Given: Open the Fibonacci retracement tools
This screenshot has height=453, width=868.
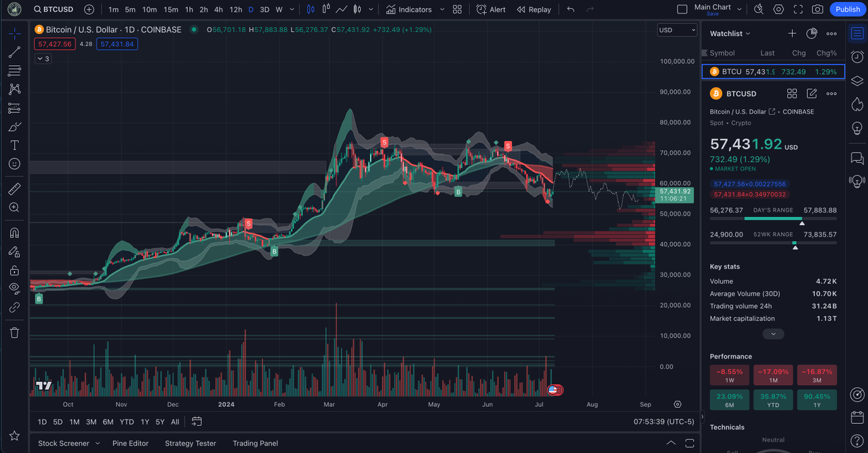Looking at the screenshot, I should (14, 71).
